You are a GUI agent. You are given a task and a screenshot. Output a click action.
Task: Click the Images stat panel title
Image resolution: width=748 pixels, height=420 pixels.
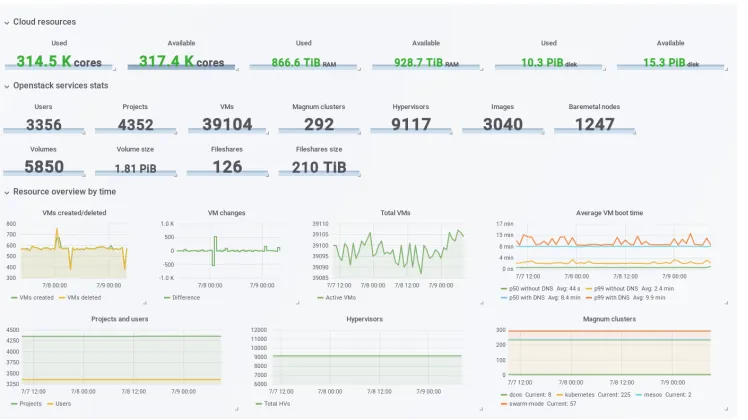point(503,107)
